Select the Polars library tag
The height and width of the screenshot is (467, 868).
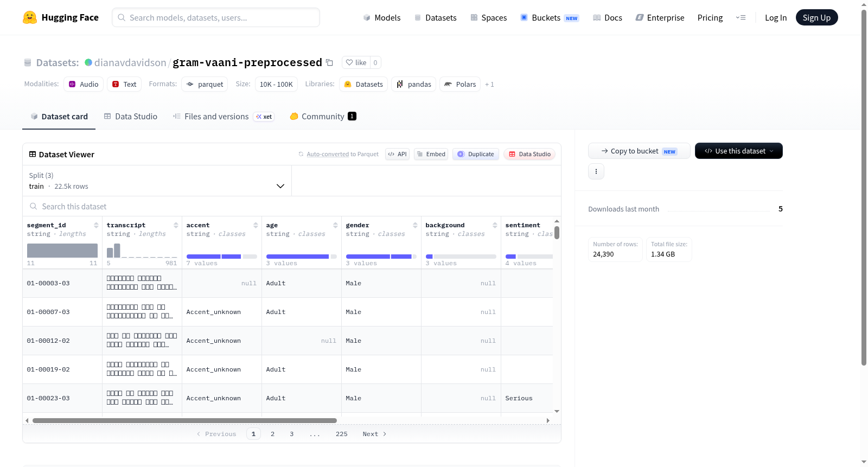pos(460,84)
